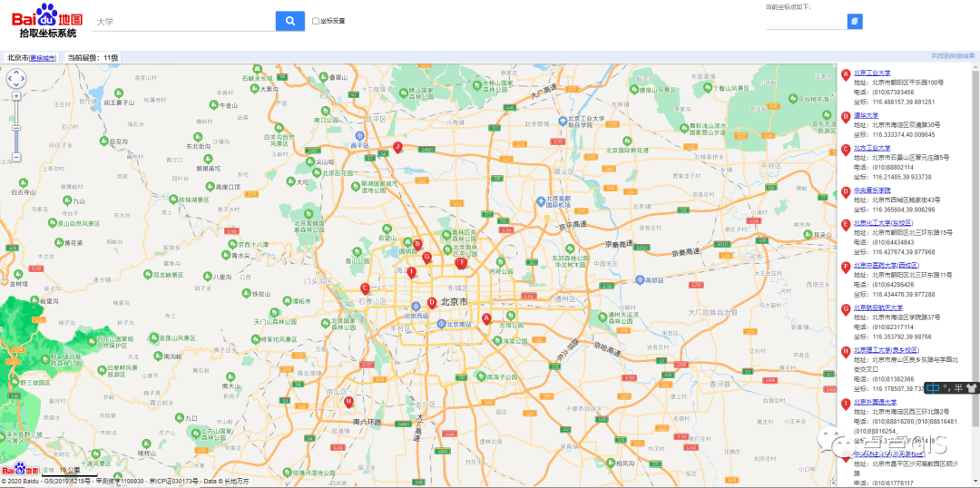Select red map marker G
Screen dimensions: 980x488
[426, 257]
